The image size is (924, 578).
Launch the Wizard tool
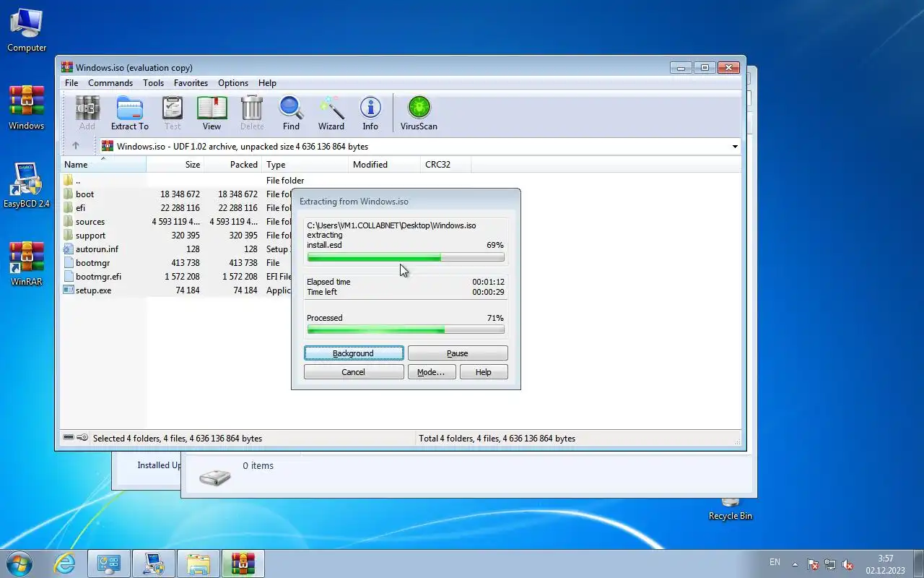(x=331, y=113)
